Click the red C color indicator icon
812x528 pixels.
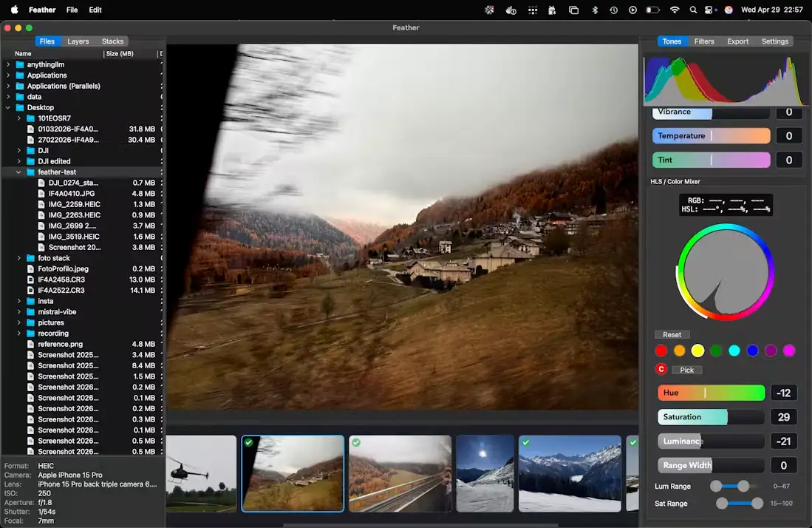tap(661, 369)
